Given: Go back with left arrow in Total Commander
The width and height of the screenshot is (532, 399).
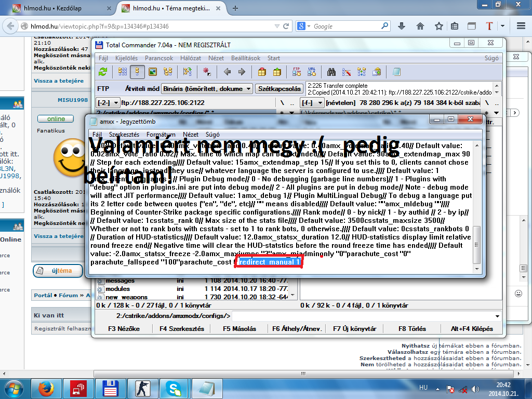Looking at the screenshot, I should 227,72.
